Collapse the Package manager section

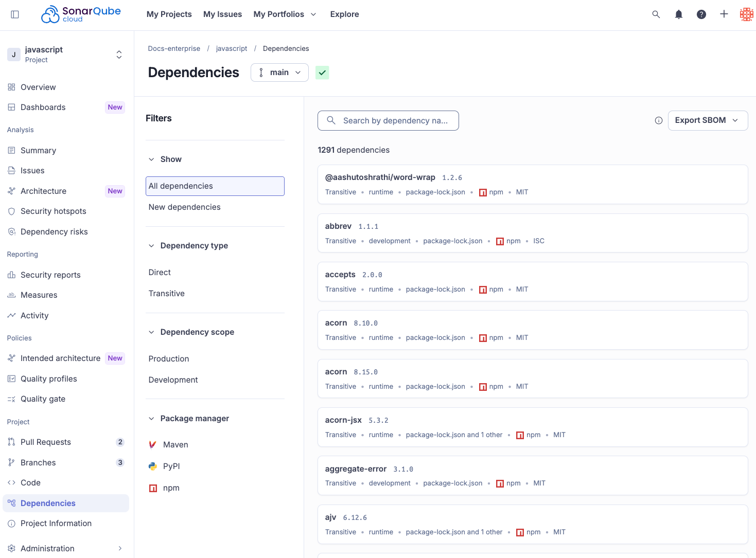pos(189,419)
